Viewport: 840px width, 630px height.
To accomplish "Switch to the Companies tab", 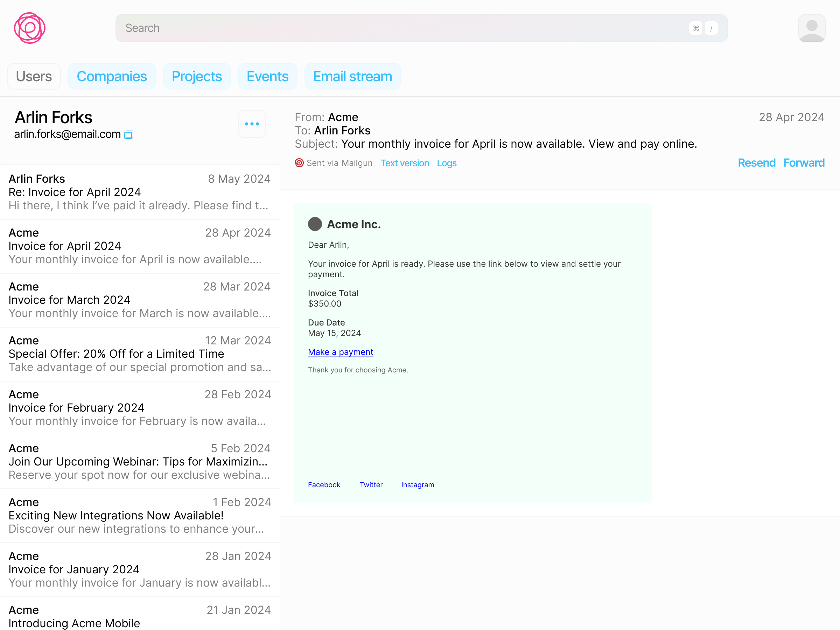I will [x=112, y=76].
